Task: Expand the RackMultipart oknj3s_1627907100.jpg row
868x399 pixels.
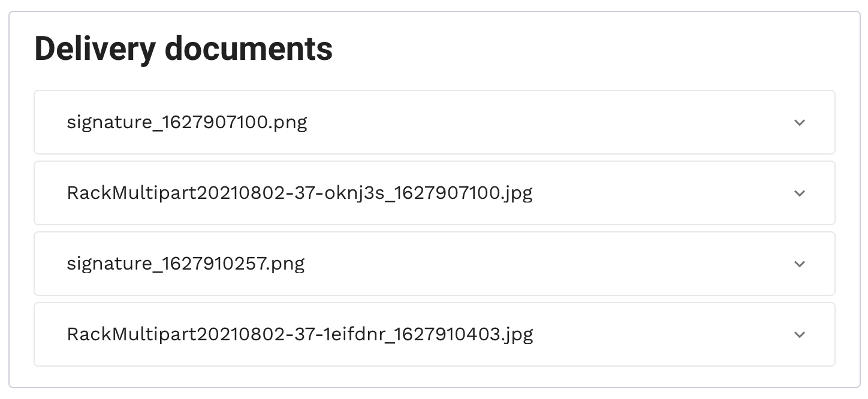Action: tap(434, 194)
